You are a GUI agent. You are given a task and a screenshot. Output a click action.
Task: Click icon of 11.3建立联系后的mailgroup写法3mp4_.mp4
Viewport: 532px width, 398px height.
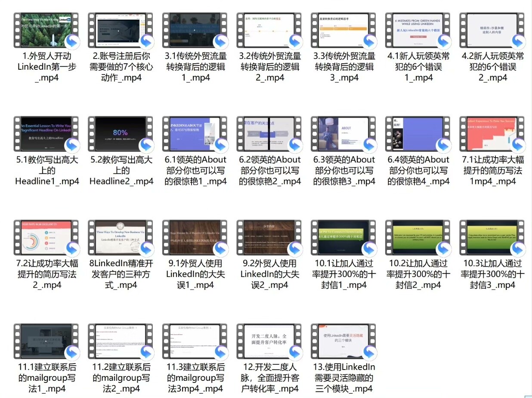coord(195,341)
